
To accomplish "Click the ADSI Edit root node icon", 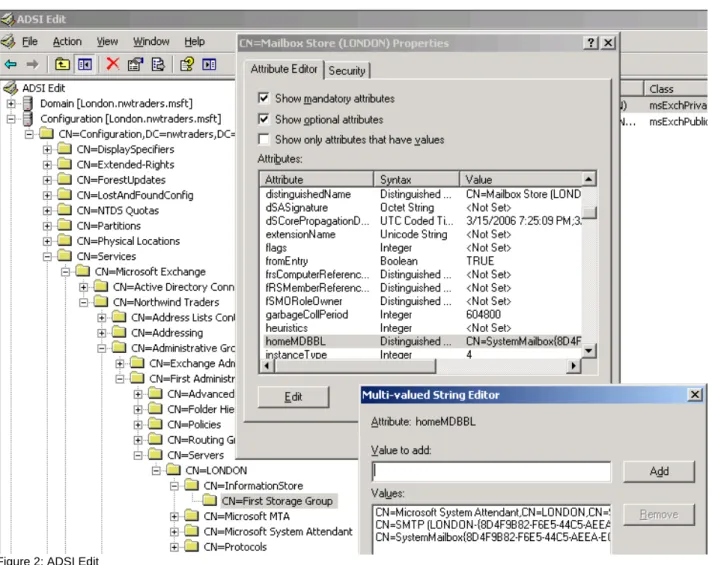I will coord(10,88).
